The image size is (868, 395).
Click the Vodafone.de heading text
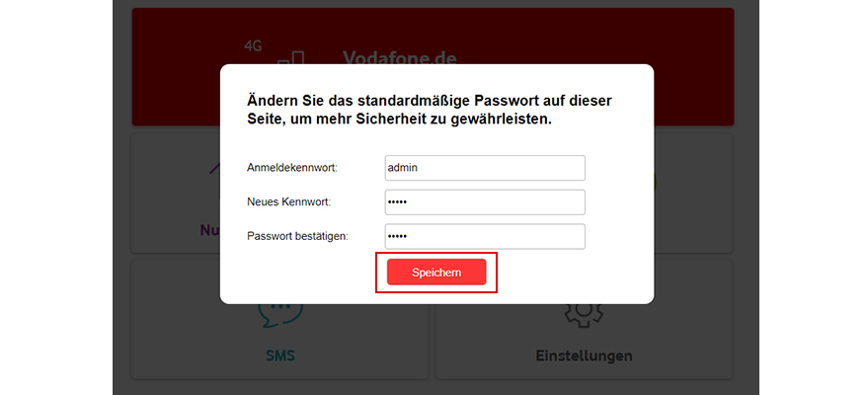tap(399, 56)
